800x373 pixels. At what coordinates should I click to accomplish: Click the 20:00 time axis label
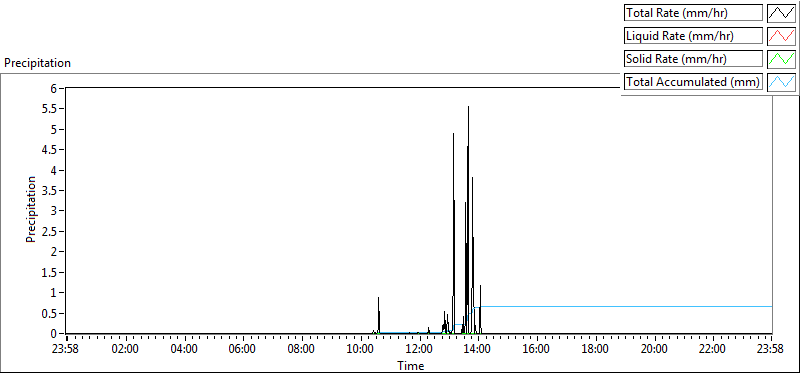pyautogui.click(x=654, y=350)
